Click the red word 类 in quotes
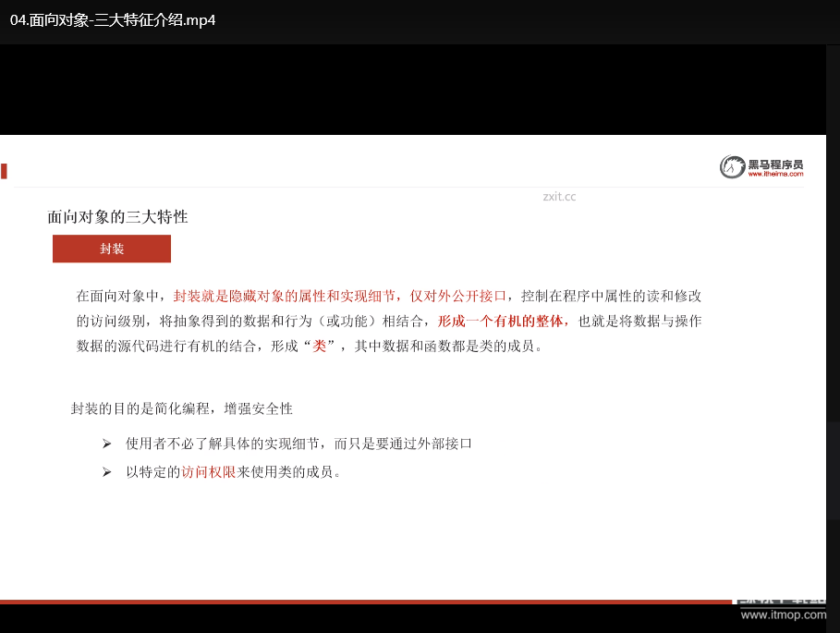840x633 pixels. click(320, 346)
